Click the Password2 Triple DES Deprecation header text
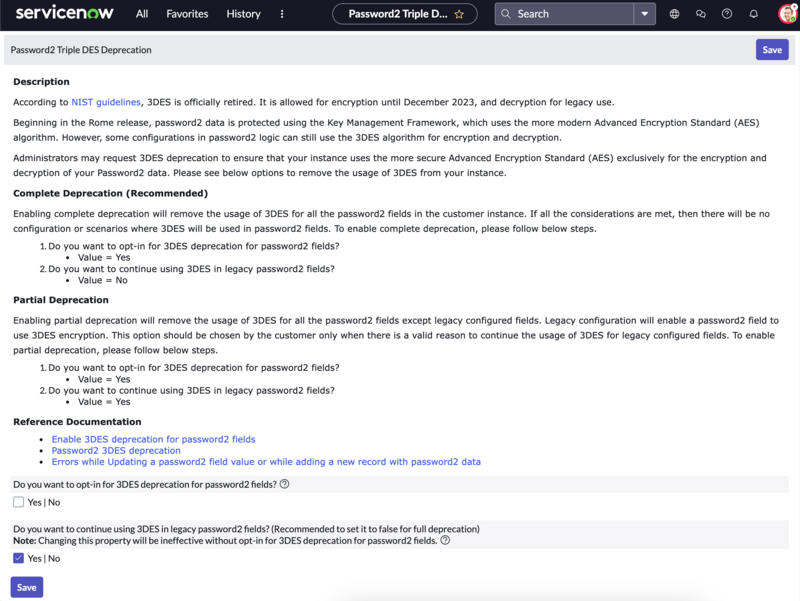Viewport: 800px width, 601px height. click(81, 50)
